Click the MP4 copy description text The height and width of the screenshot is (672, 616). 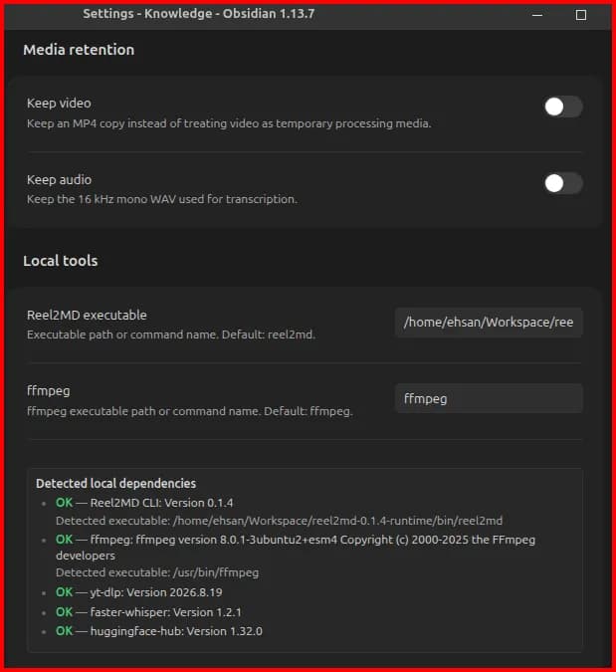229,123
